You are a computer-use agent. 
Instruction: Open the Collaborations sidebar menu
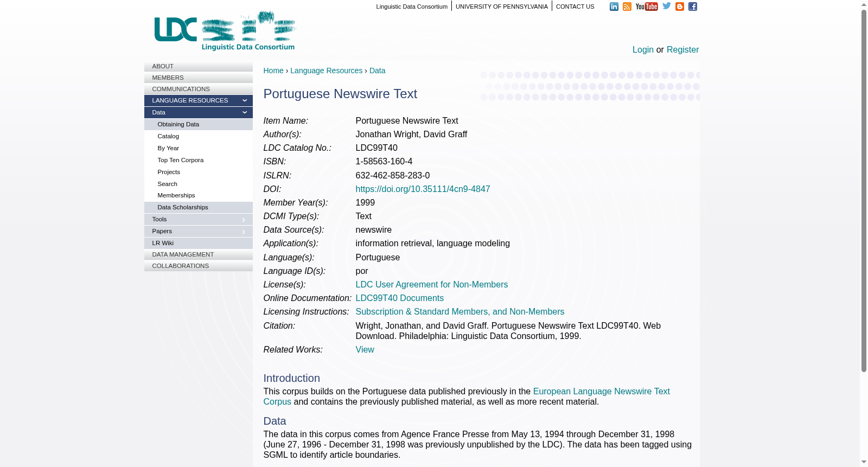point(199,266)
